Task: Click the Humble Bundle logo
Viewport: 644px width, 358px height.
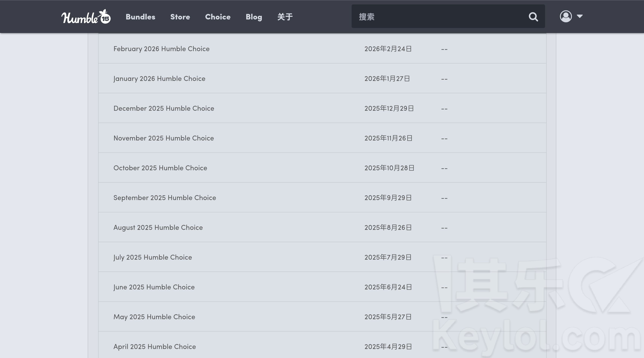Action: [86, 17]
